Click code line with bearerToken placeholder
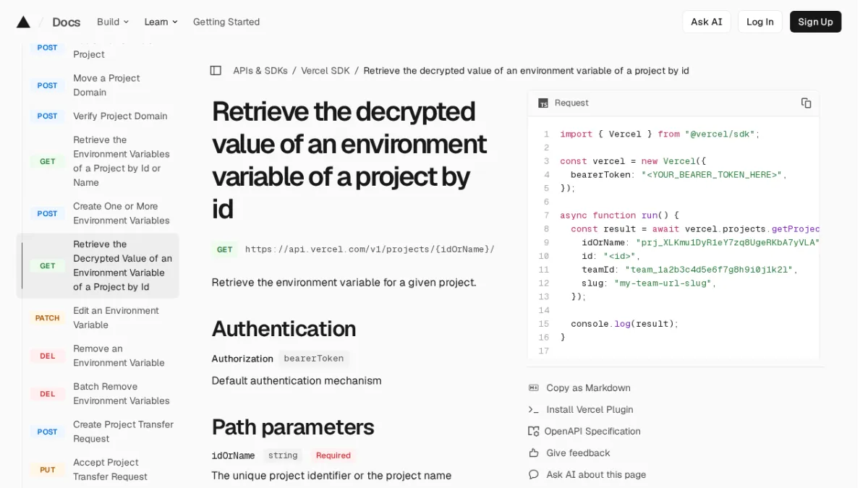This screenshot has height=488, width=868. (678, 174)
